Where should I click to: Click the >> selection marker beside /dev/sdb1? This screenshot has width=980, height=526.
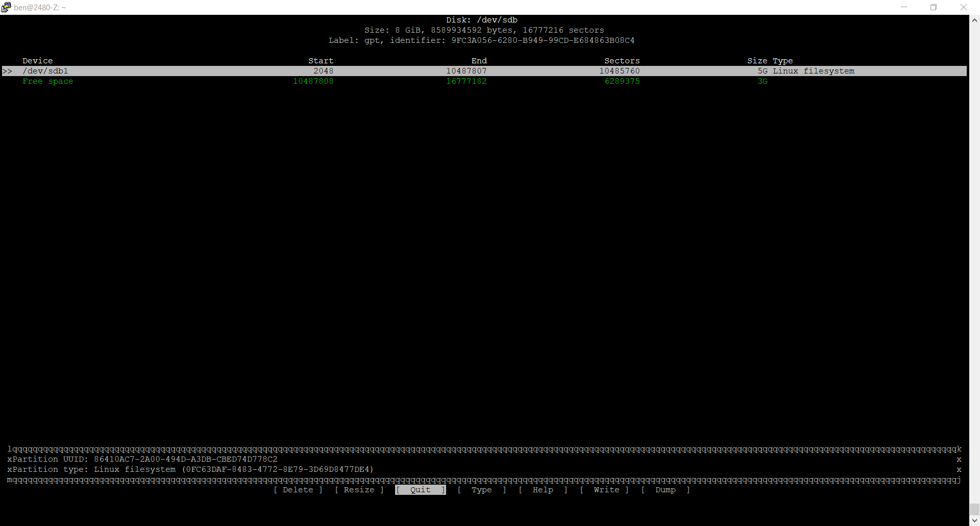coord(7,71)
